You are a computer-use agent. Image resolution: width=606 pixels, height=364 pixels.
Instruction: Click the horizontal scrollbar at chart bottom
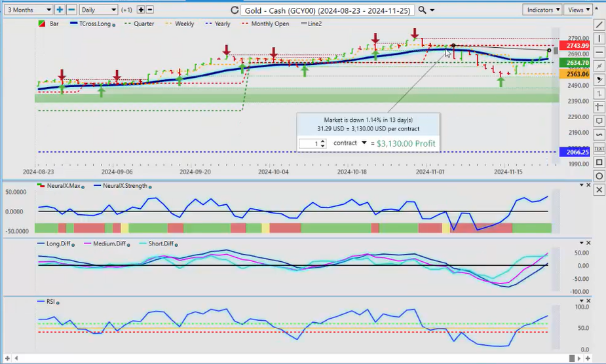295,358
